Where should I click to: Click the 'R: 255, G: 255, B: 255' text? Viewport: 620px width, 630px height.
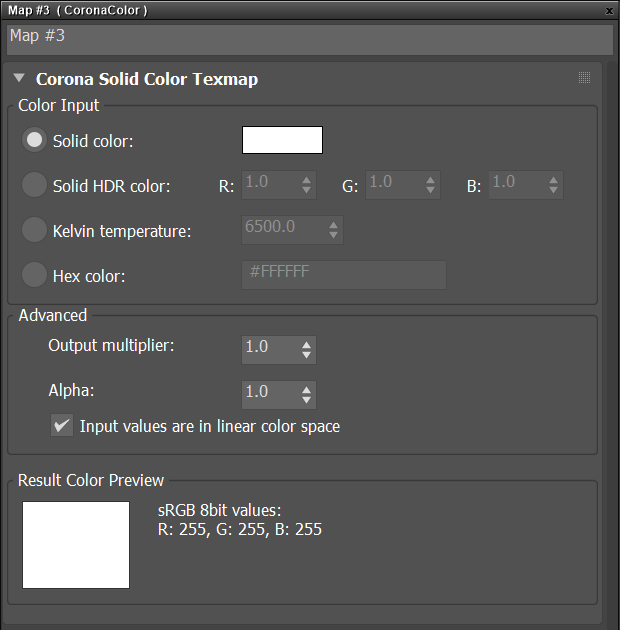pos(239,529)
